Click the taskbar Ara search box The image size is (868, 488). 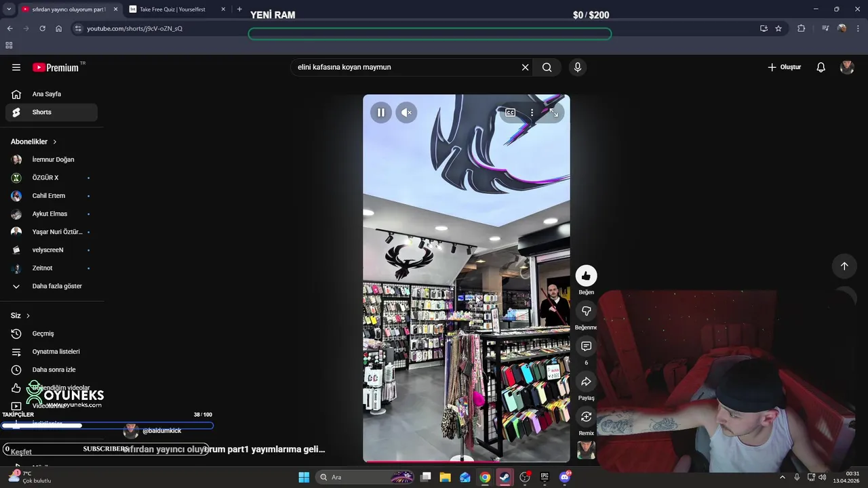tap(366, 477)
